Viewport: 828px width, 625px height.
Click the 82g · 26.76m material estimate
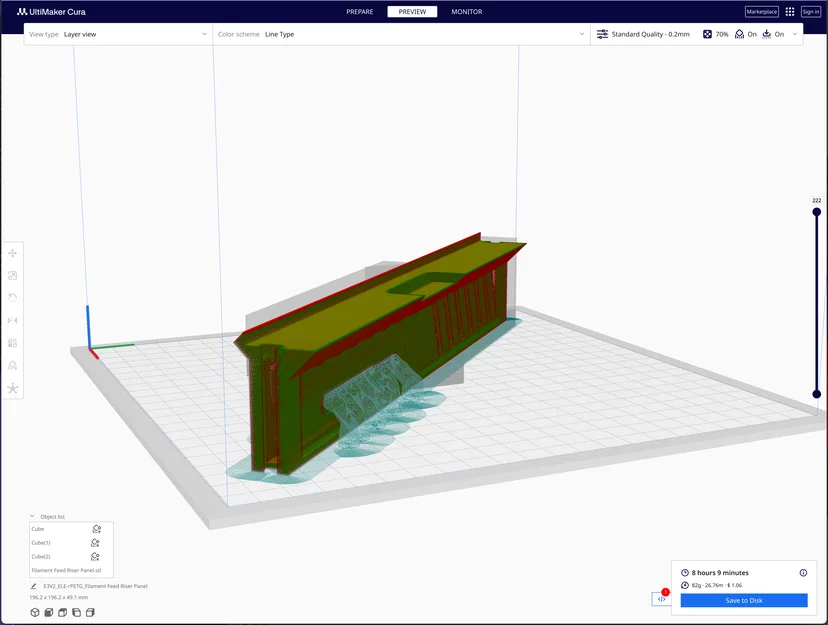pos(717,585)
